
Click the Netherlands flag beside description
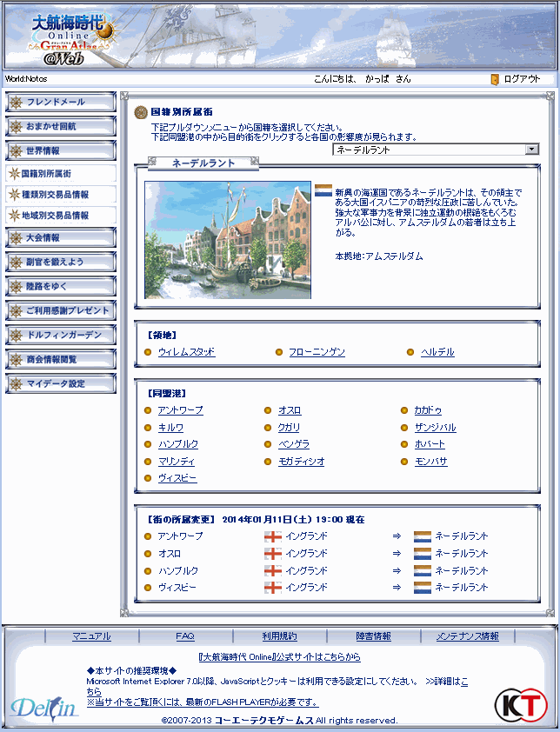323,190
